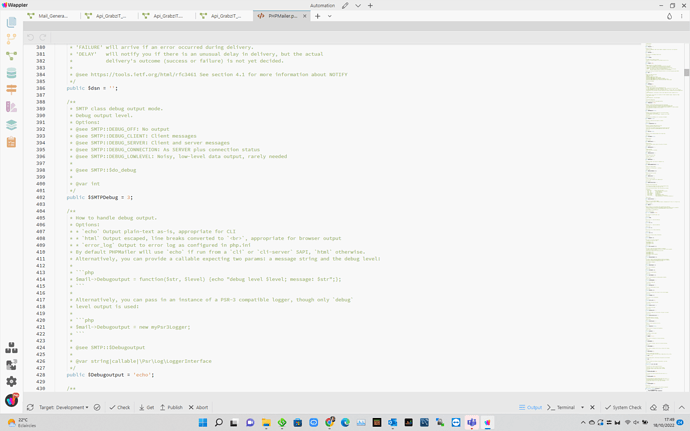
Task: Click the Publish button
Action: pyautogui.click(x=171, y=407)
